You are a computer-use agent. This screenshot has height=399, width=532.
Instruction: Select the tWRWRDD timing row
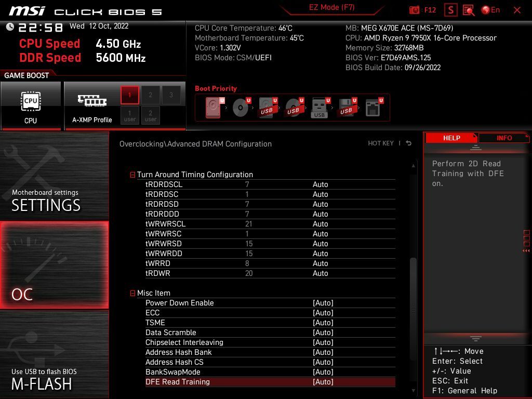[x=270, y=254]
